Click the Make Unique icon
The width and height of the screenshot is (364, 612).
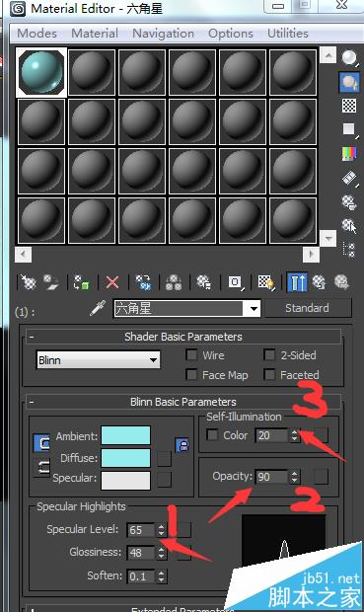pyautogui.click(x=174, y=281)
